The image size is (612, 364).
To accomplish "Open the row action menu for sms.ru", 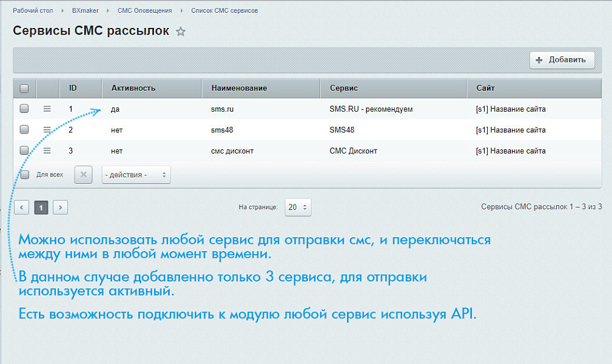I will pos(47,109).
